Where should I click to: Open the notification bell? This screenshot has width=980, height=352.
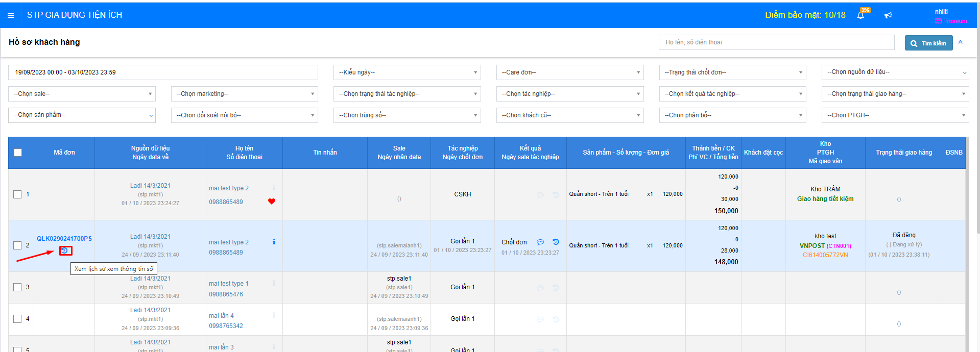(861, 15)
